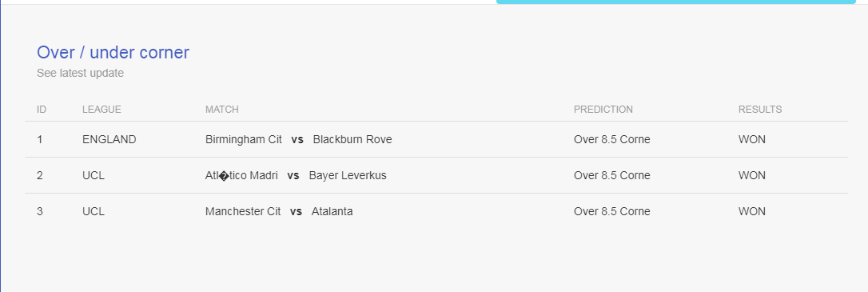Select the Manchester Cit team name
Viewport: 868px width, 292px height.
[x=243, y=212]
